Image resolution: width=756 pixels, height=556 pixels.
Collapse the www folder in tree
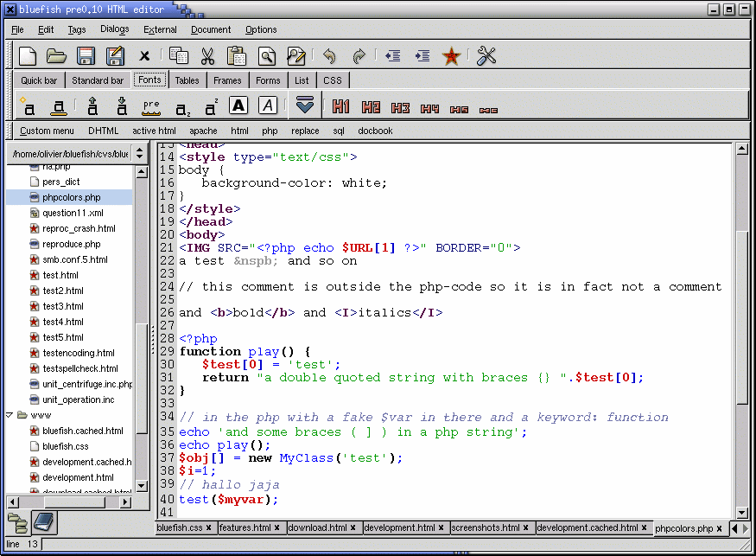click(x=10, y=415)
